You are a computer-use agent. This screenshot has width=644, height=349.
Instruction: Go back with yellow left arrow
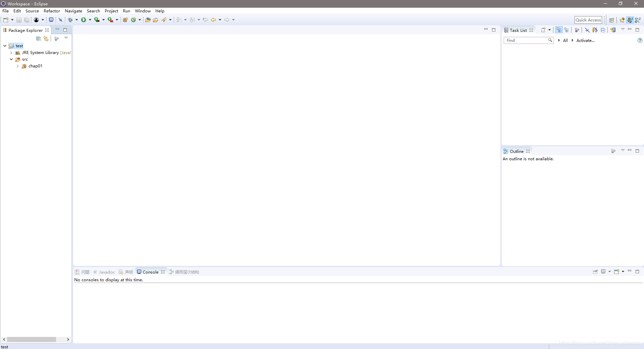(x=213, y=20)
